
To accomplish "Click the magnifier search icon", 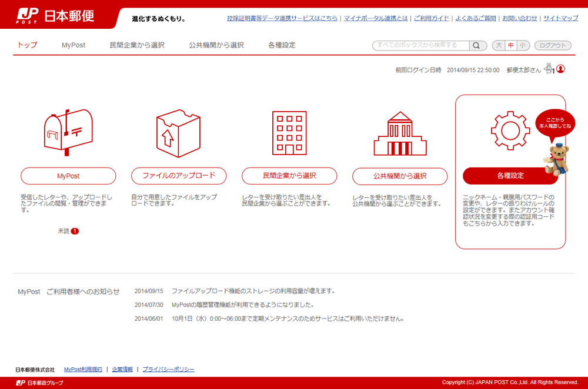I will coord(476,45).
